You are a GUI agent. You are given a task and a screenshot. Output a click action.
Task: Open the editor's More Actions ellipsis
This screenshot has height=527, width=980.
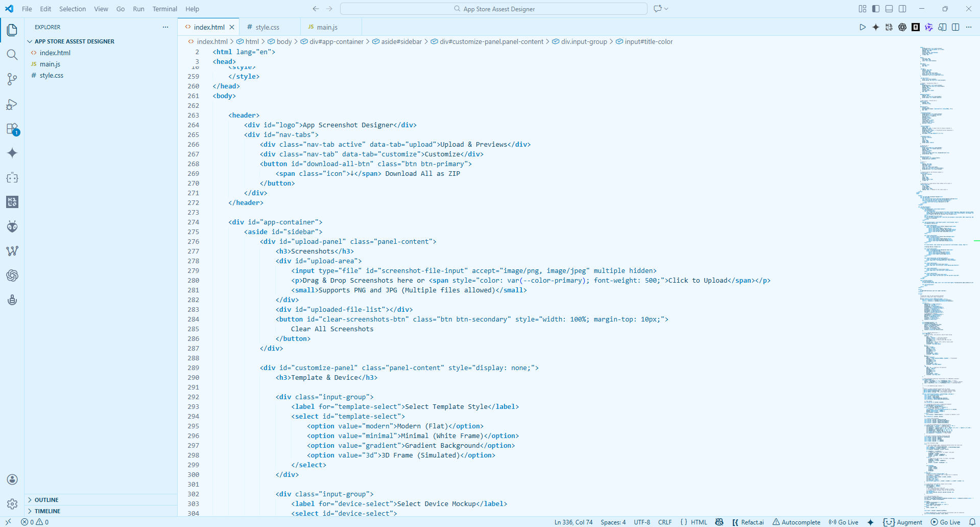[969, 27]
